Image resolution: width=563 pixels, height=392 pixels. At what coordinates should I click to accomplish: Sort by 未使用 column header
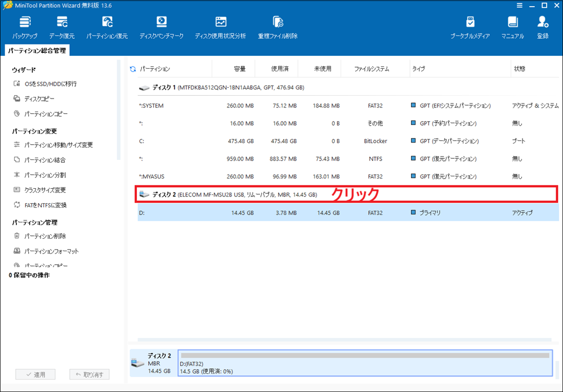pos(319,69)
